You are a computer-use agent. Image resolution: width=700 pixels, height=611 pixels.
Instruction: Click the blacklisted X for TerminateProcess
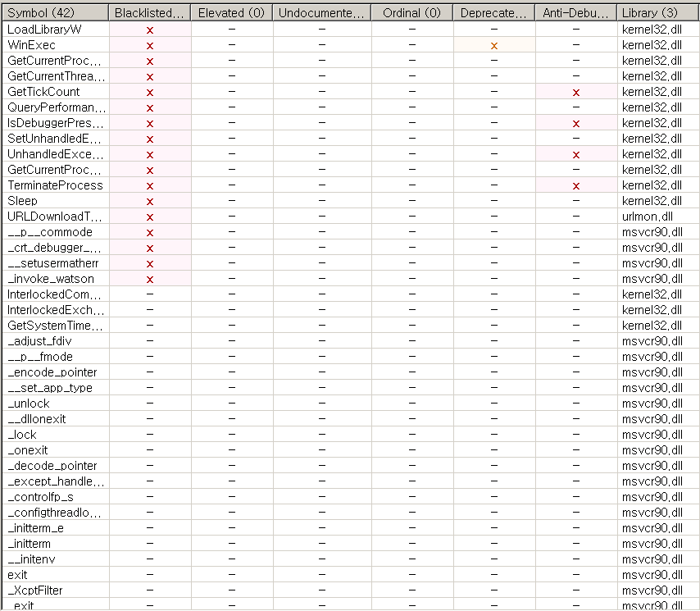149,186
